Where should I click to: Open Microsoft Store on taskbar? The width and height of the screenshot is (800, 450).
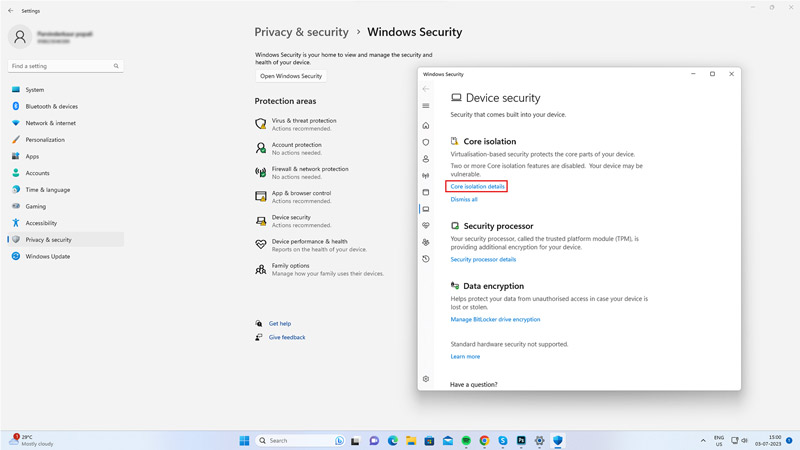pos(429,440)
